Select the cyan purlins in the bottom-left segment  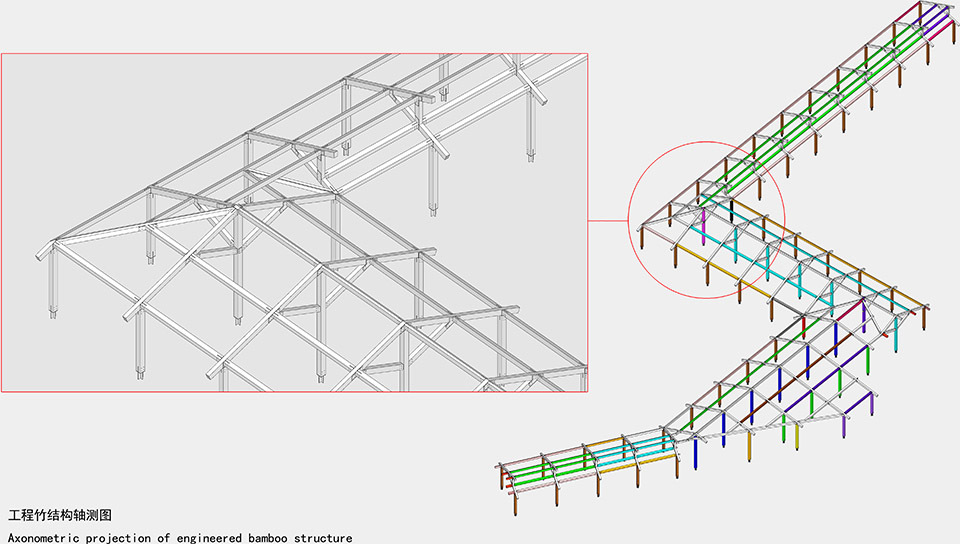tap(640, 444)
